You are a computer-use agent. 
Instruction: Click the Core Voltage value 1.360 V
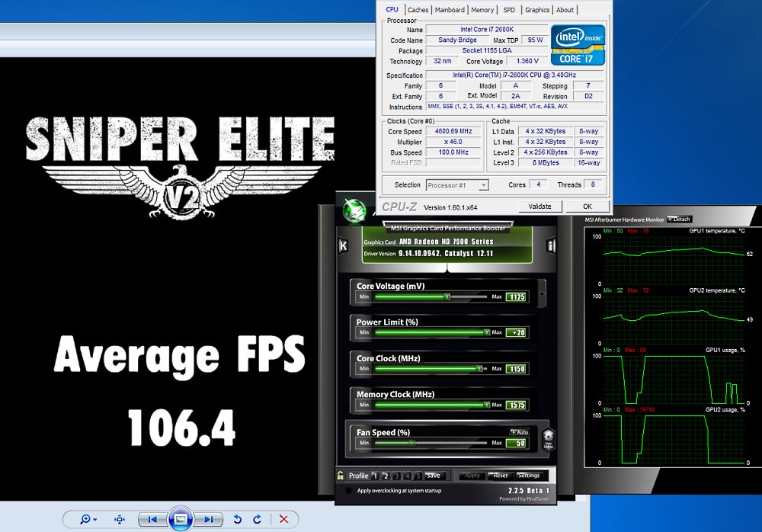pyautogui.click(x=527, y=61)
